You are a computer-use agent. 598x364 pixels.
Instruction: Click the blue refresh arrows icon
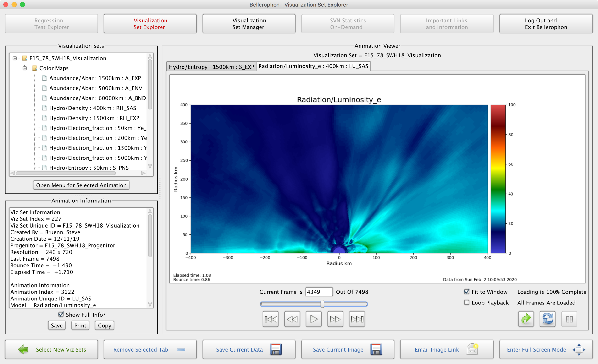click(x=548, y=319)
